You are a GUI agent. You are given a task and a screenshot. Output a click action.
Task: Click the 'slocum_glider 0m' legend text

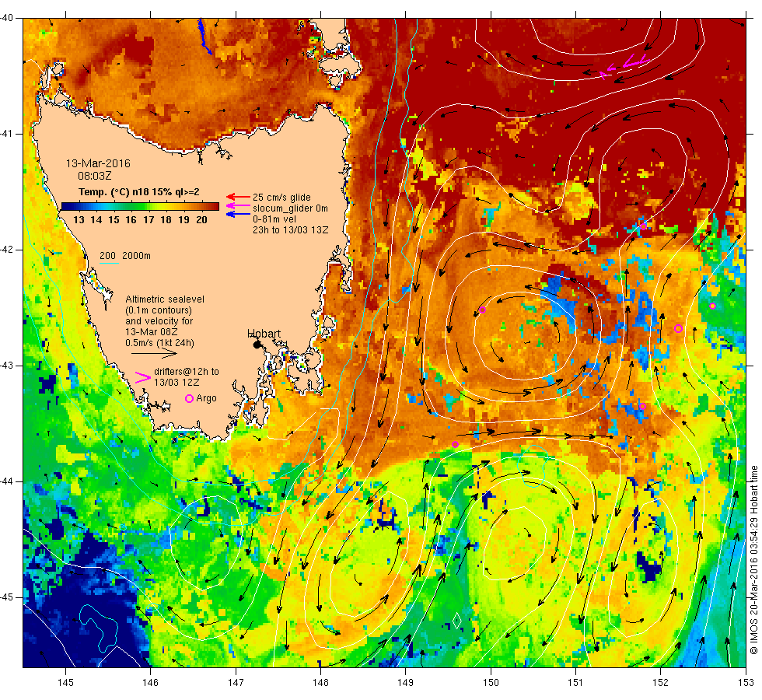[290, 208]
